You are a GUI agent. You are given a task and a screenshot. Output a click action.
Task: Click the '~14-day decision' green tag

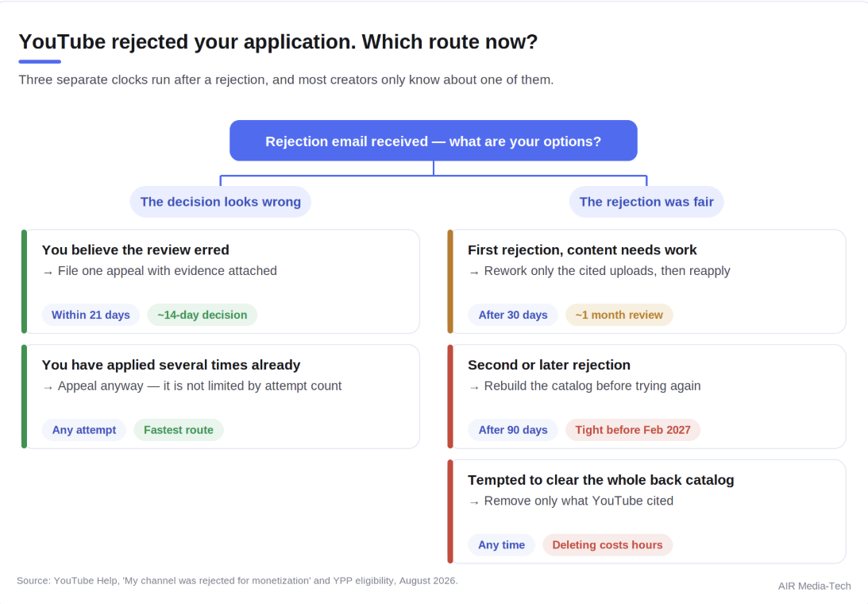tap(202, 315)
